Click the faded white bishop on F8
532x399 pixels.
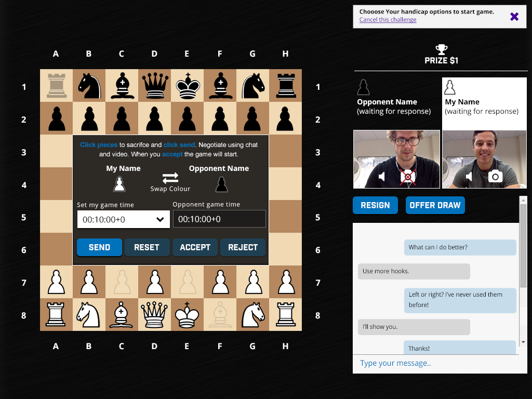click(x=220, y=315)
